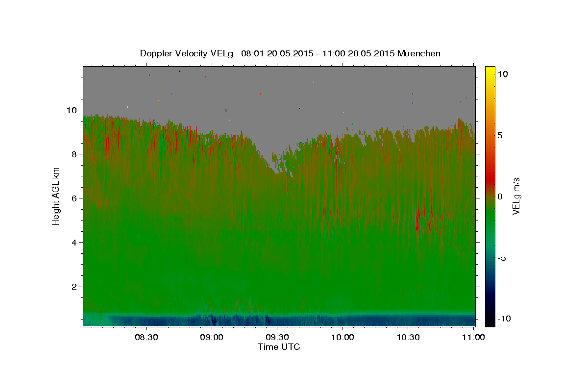
Task: Click the red updraft streaks near 10:35
Action: [424, 218]
